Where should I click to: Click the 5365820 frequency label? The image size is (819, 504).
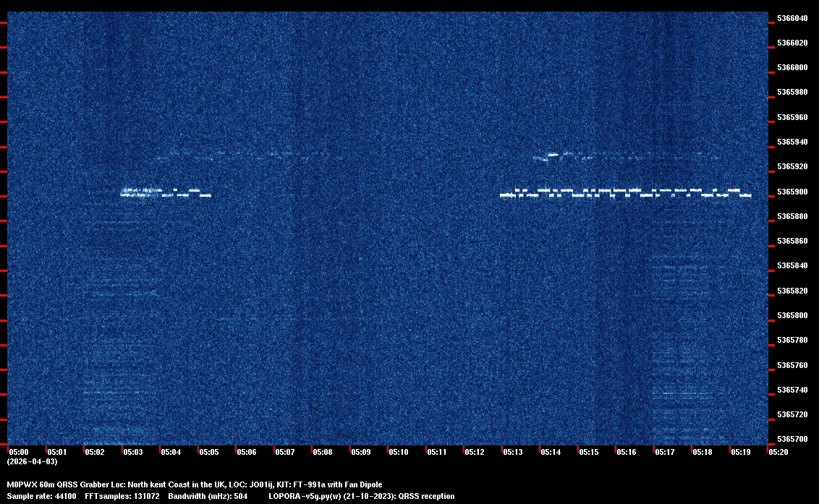[x=792, y=291]
